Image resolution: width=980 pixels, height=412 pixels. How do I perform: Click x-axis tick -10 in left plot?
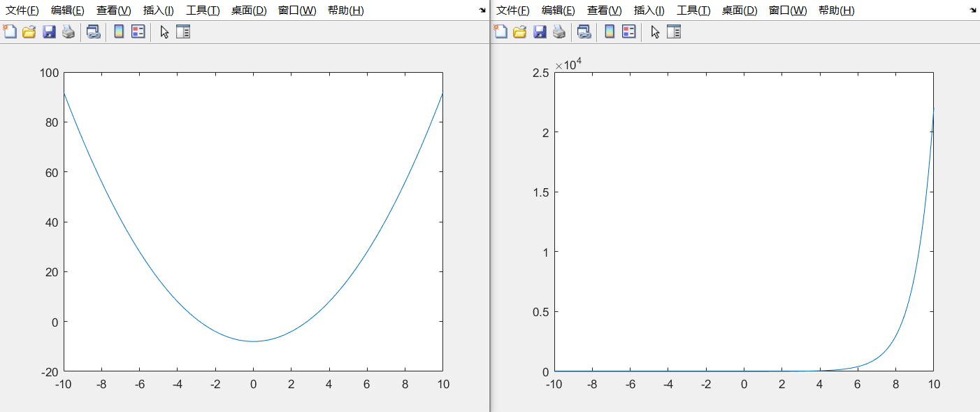click(x=64, y=384)
